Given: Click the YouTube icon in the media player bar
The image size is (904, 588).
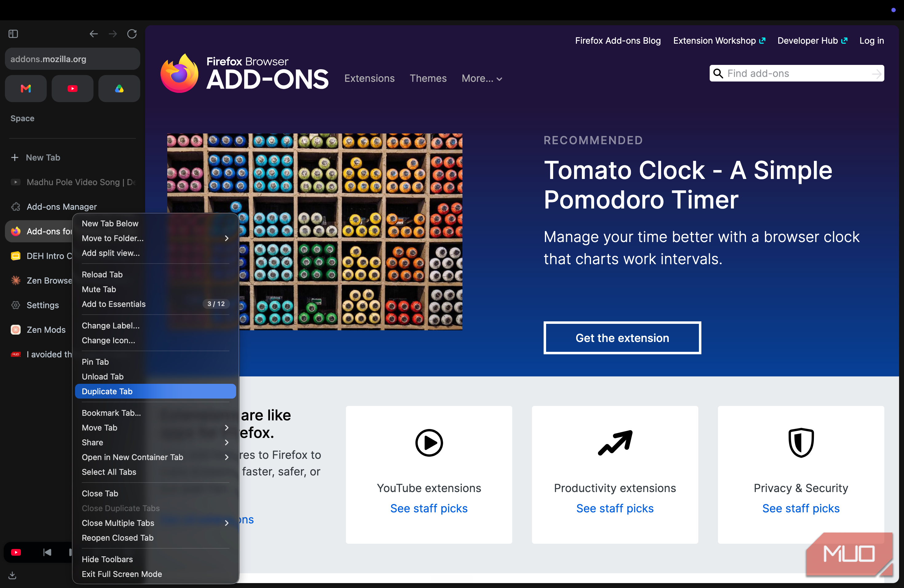Looking at the screenshot, I should tap(16, 552).
